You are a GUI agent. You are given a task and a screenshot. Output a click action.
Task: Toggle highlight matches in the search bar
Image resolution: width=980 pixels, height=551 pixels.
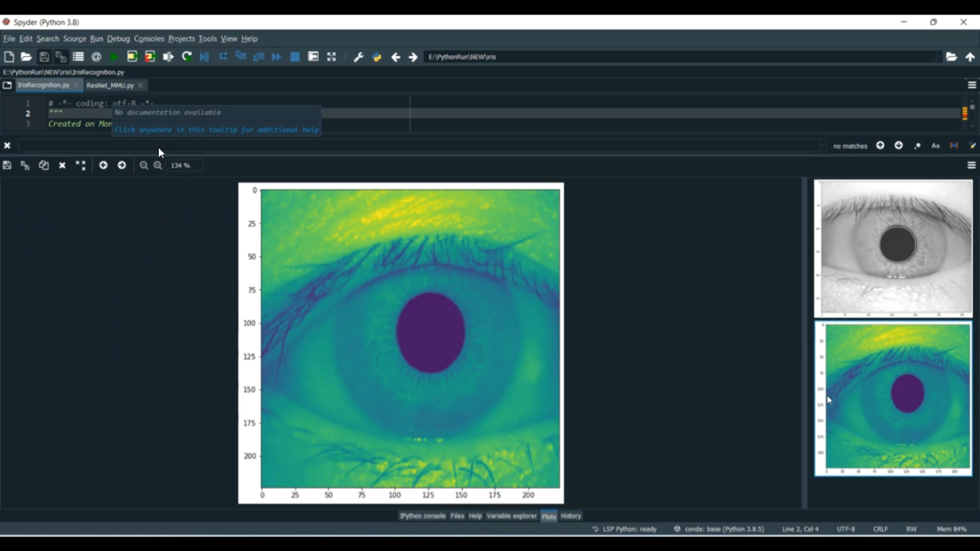pyautogui.click(x=973, y=145)
